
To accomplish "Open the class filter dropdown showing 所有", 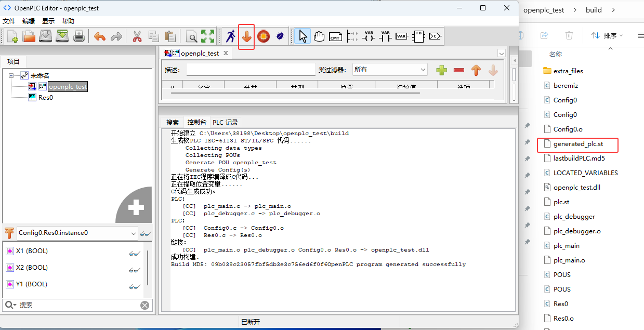I will 390,70.
